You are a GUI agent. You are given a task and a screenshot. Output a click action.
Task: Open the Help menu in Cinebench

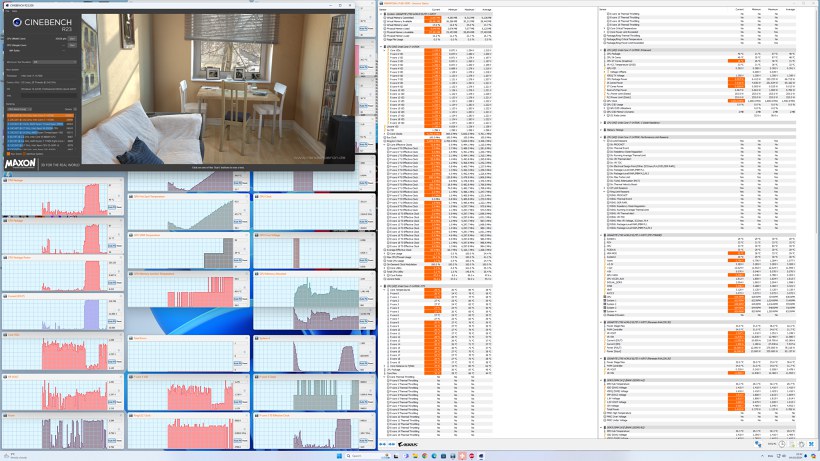pos(13,9)
